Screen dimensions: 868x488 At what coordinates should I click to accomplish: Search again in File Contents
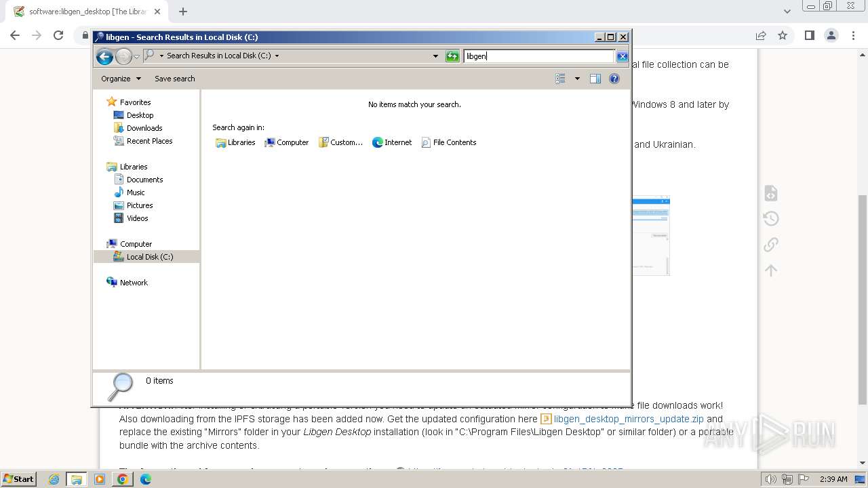449,142
